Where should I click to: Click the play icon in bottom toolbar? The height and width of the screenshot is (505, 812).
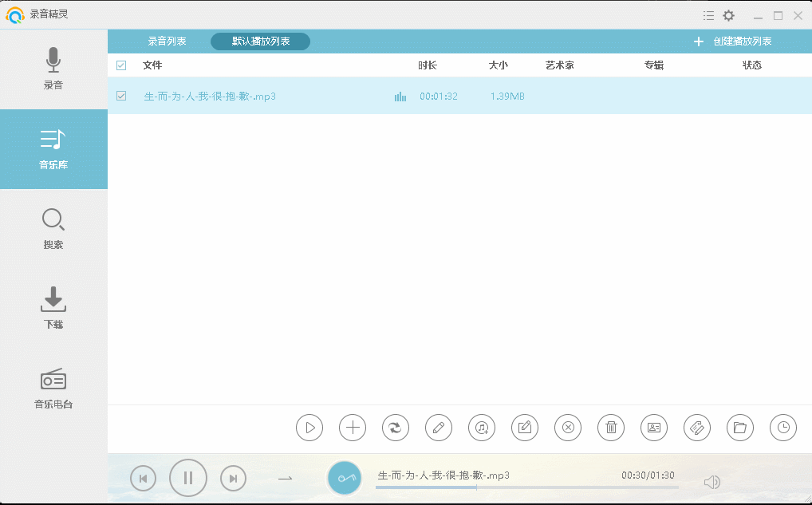click(x=309, y=428)
